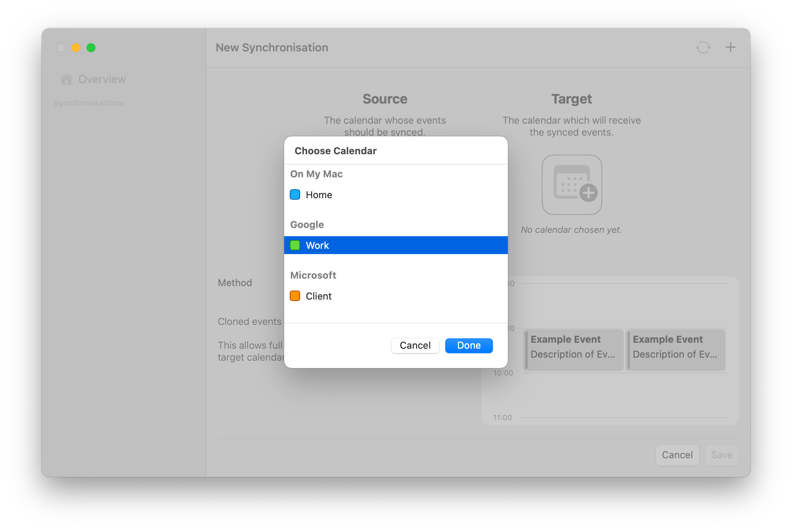This screenshot has width=792, height=532.
Task: Click the green zoom window button
Action: click(91, 48)
